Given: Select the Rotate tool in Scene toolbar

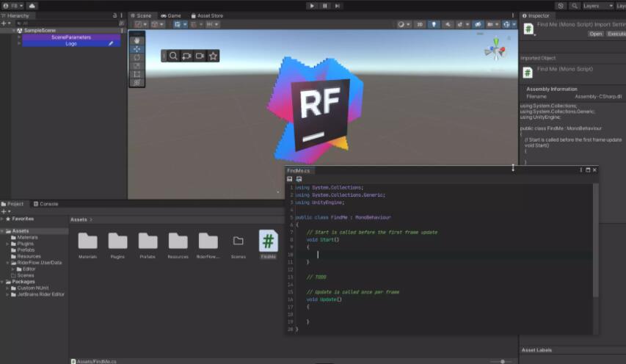Looking at the screenshot, I should [137, 57].
